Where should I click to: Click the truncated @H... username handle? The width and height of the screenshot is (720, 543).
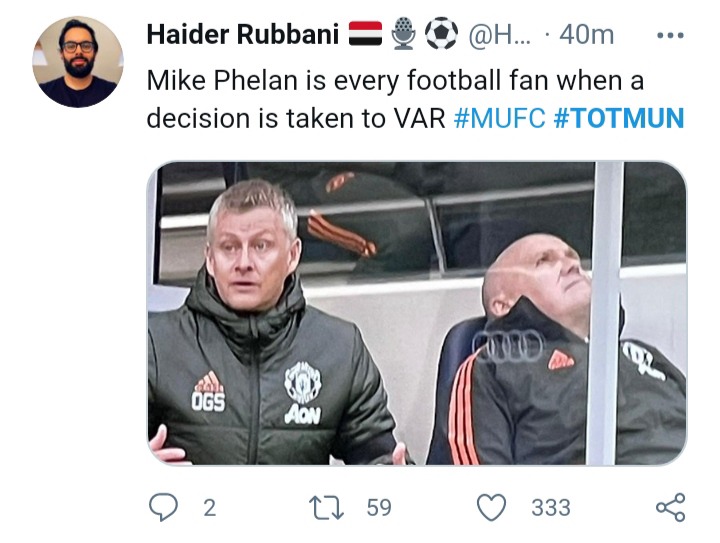499,35
